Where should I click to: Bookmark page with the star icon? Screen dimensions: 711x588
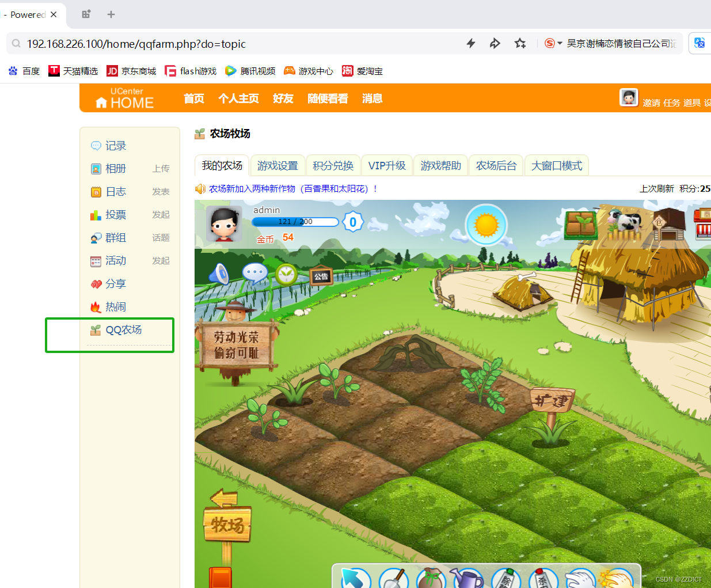[520, 43]
